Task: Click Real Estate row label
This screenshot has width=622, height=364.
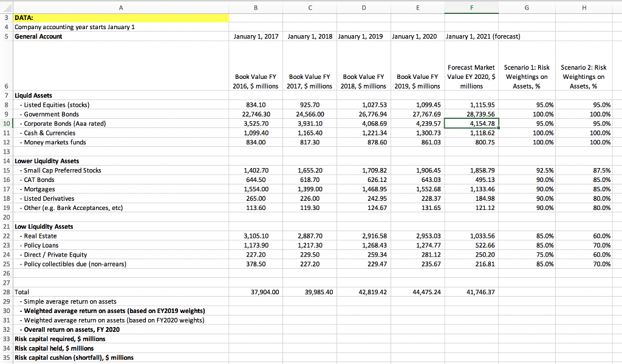Action: tap(38, 236)
